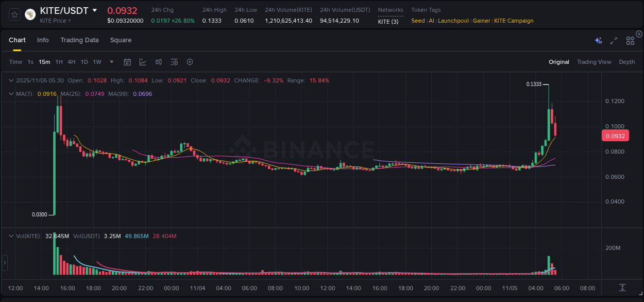
Task: Open the chart layout grid icon
Action: (x=630, y=40)
